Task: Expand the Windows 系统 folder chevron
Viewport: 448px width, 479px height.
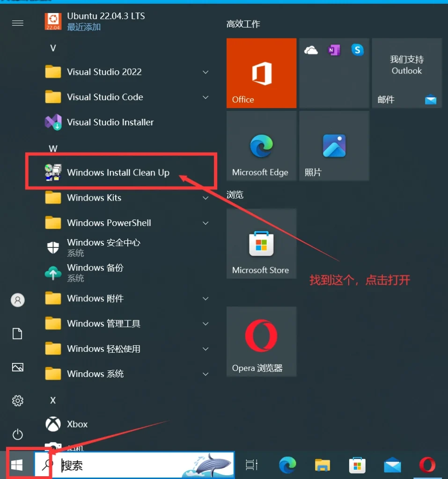Action: point(206,374)
